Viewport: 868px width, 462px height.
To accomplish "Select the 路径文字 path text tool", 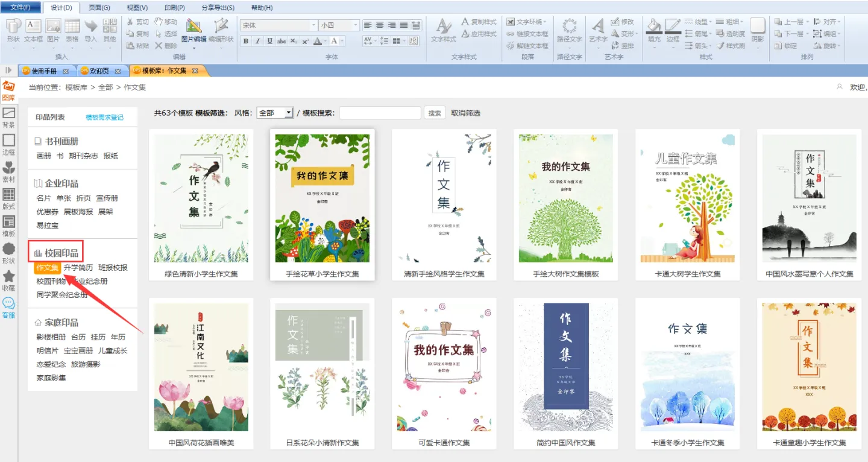I will [569, 30].
